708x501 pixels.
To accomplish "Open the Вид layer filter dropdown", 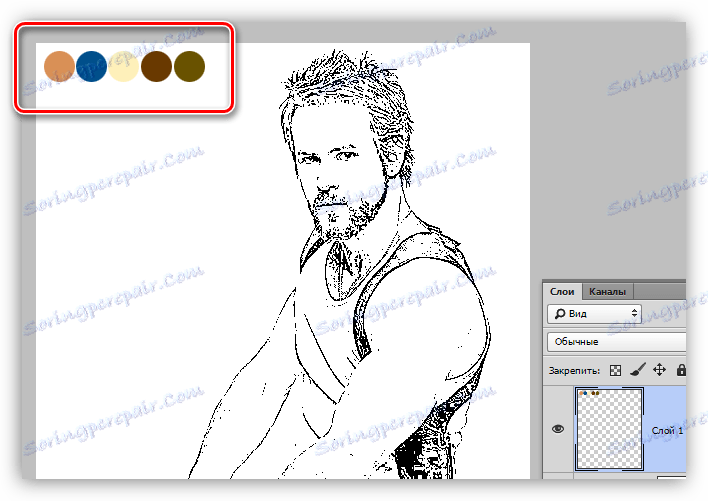I will coord(594,314).
